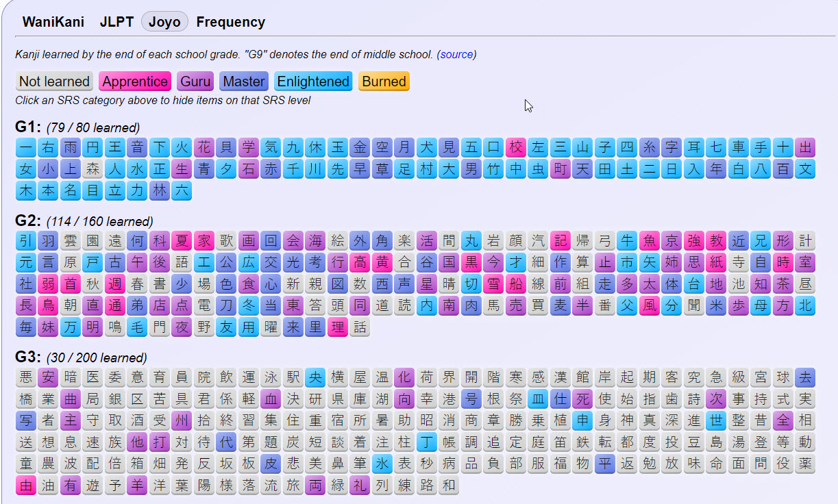Click the 駅 kanji tile
The image size is (838, 504).
(x=293, y=377)
